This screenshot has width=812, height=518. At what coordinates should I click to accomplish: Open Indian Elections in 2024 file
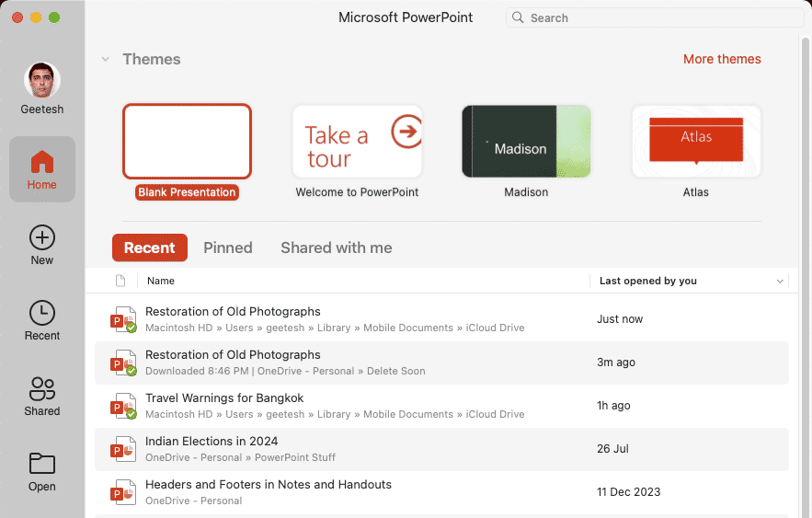click(x=441, y=449)
